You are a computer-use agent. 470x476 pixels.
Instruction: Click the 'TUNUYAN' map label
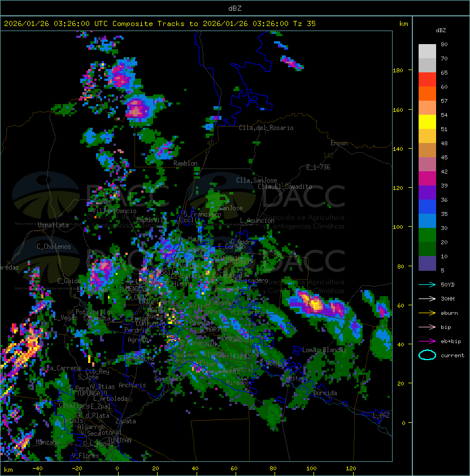point(120,440)
